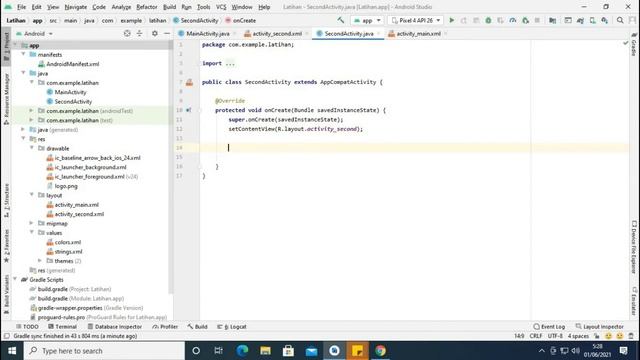Collapse the manifests folder
This screenshot has width=640, height=360.
click(x=23, y=54)
